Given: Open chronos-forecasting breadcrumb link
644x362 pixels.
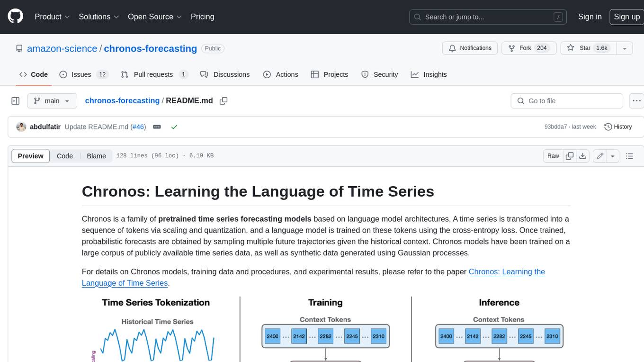Looking at the screenshot, I should (122, 100).
